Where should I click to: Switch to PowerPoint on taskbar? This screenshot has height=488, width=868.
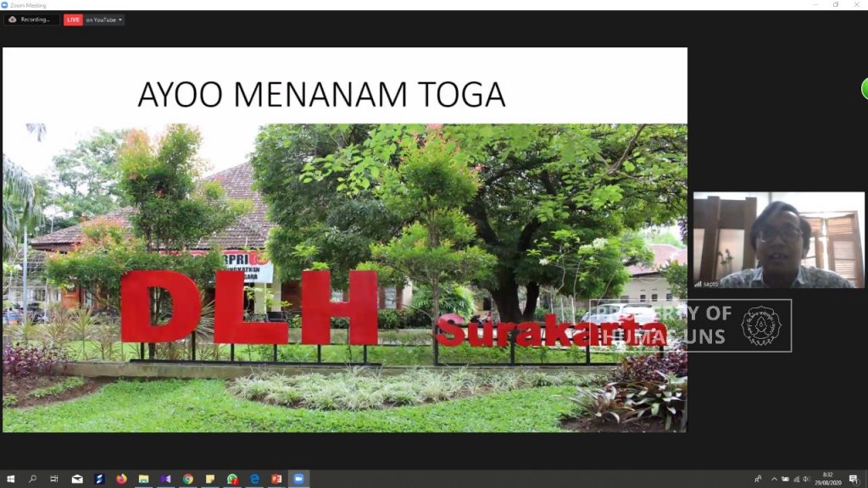click(x=276, y=479)
